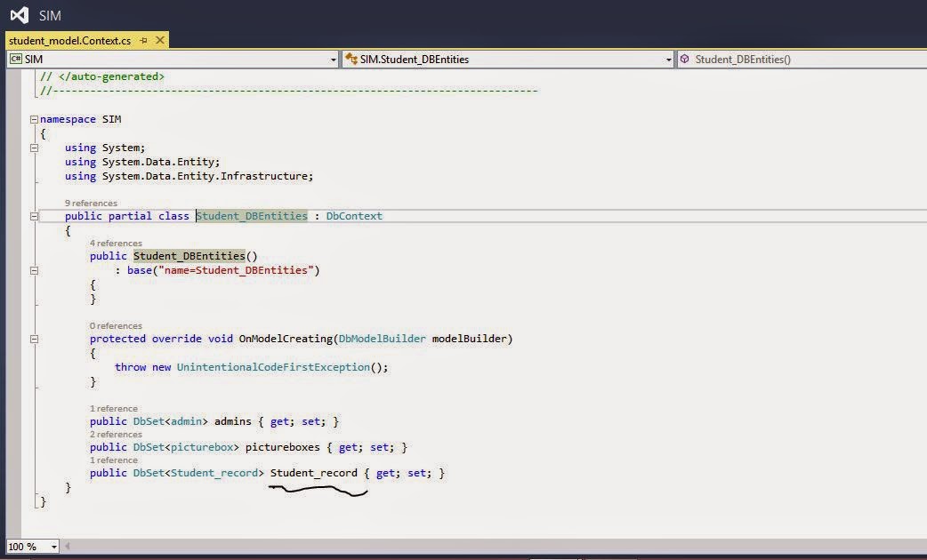The width and height of the screenshot is (927, 560).
Task: Click the Visual Studio logo icon
Action: pyautogui.click(x=19, y=15)
